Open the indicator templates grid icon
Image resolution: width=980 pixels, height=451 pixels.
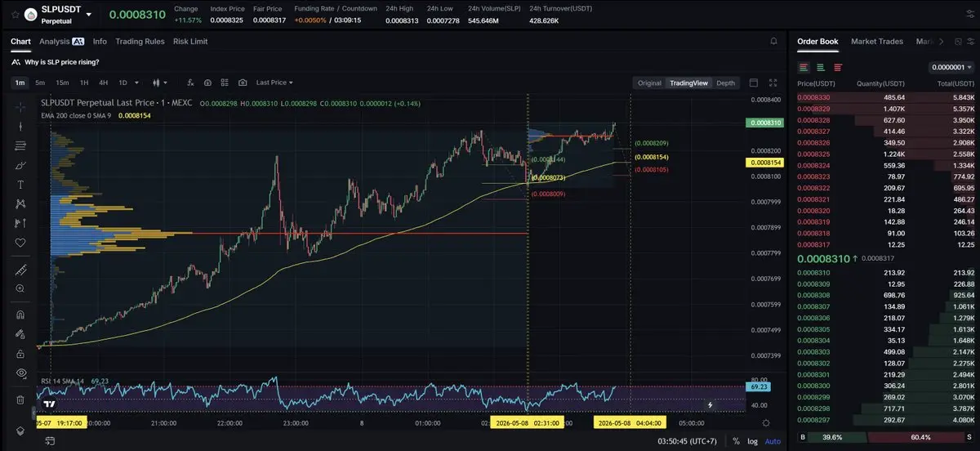(x=225, y=83)
